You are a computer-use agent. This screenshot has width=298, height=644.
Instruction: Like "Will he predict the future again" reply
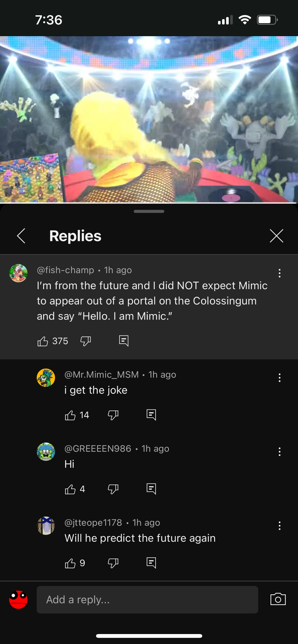coord(70,563)
